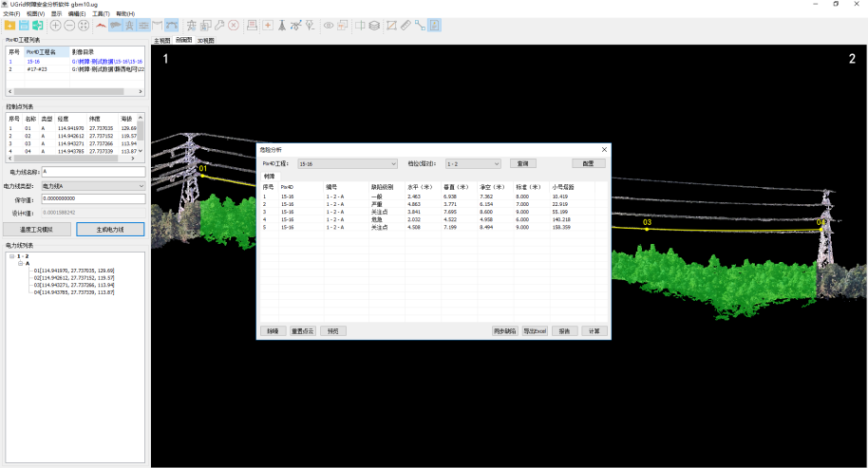Click the right arrow of the project list scrollbar

coord(141,91)
